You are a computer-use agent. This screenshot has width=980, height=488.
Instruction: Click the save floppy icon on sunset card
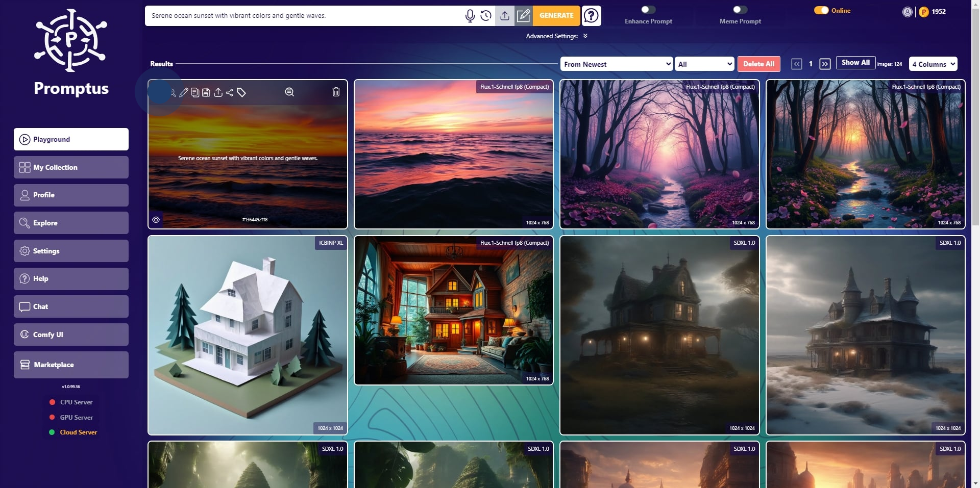[206, 92]
